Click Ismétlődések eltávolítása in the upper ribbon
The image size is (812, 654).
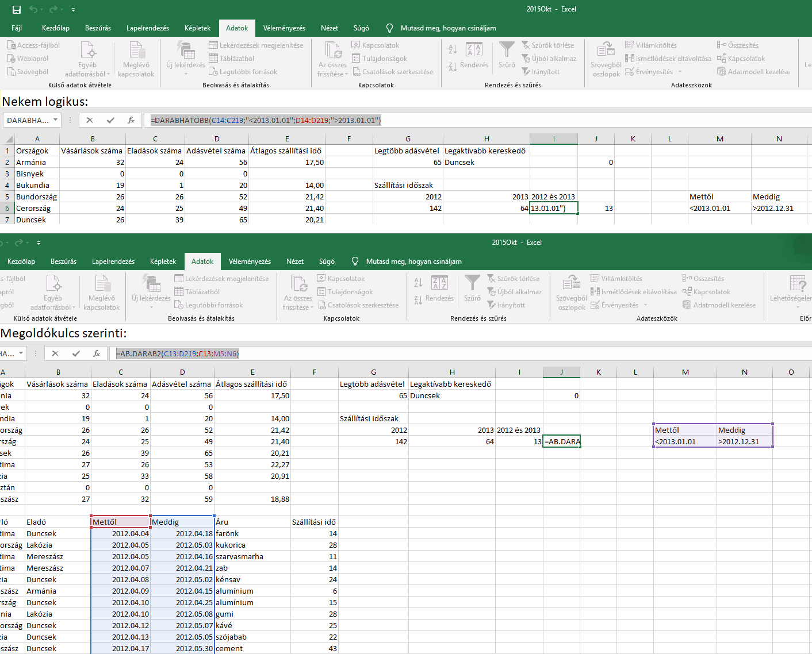pyautogui.click(x=668, y=59)
